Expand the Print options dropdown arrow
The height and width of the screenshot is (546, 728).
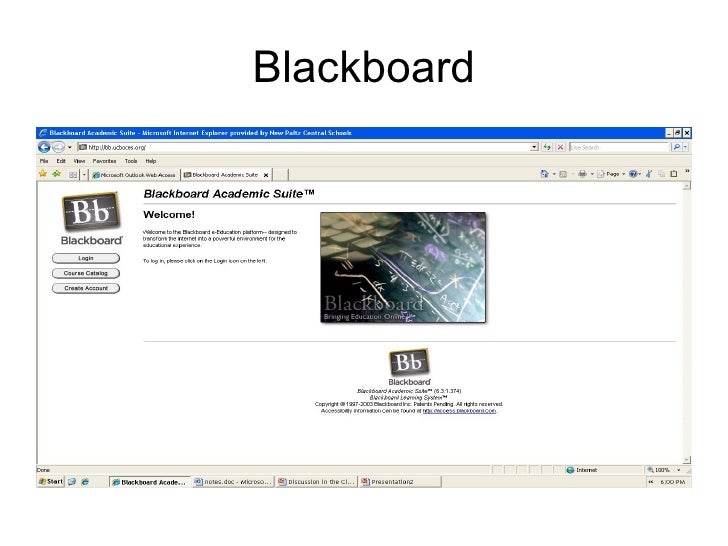[592, 175]
